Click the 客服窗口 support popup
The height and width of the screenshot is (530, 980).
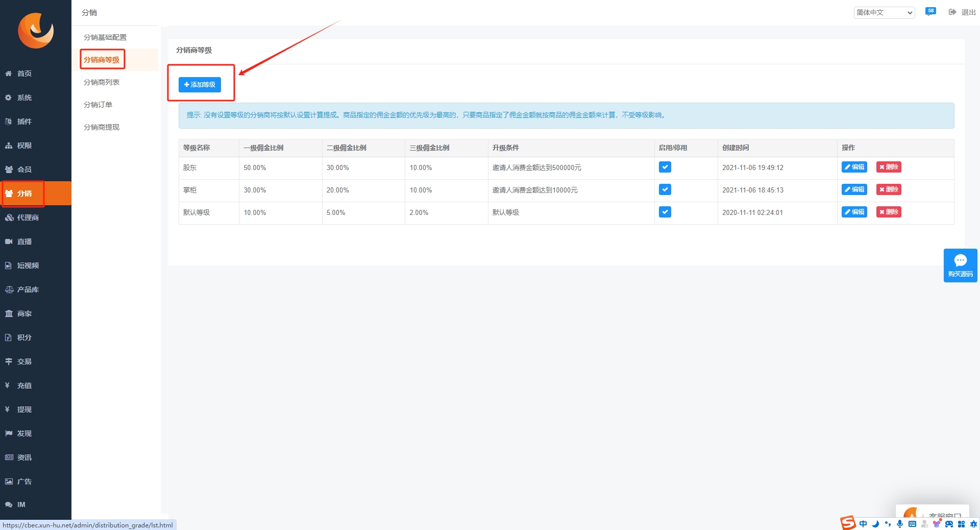point(932,512)
